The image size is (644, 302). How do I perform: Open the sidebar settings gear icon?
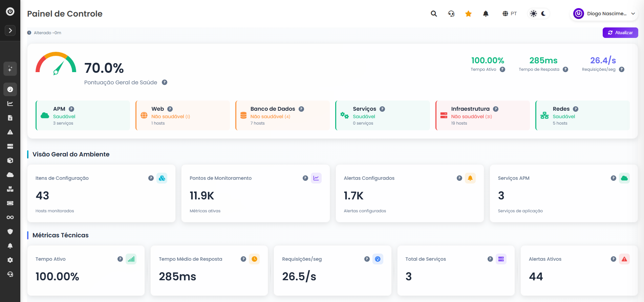[x=10, y=260]
